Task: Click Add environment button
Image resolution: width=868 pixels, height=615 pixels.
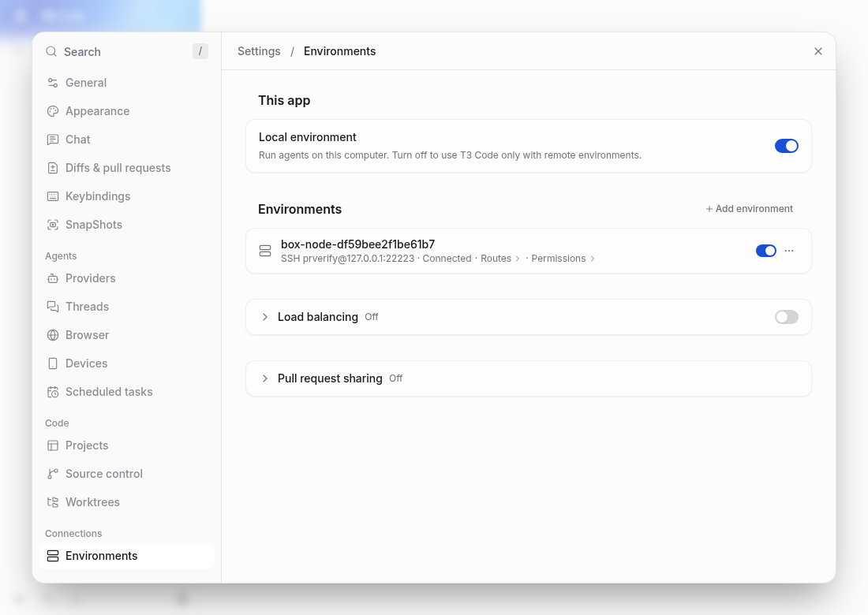Action: tap(749, 208)
